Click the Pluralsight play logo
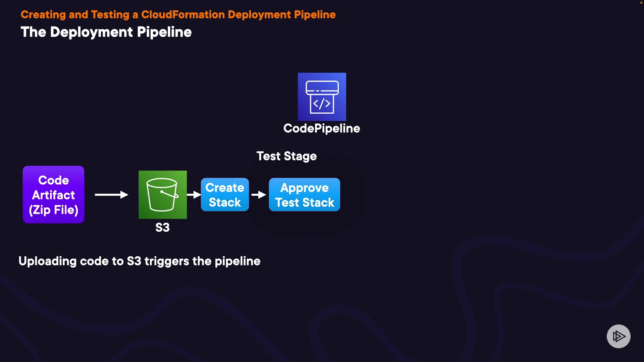 pyautogui.click(x=618, y=336)
